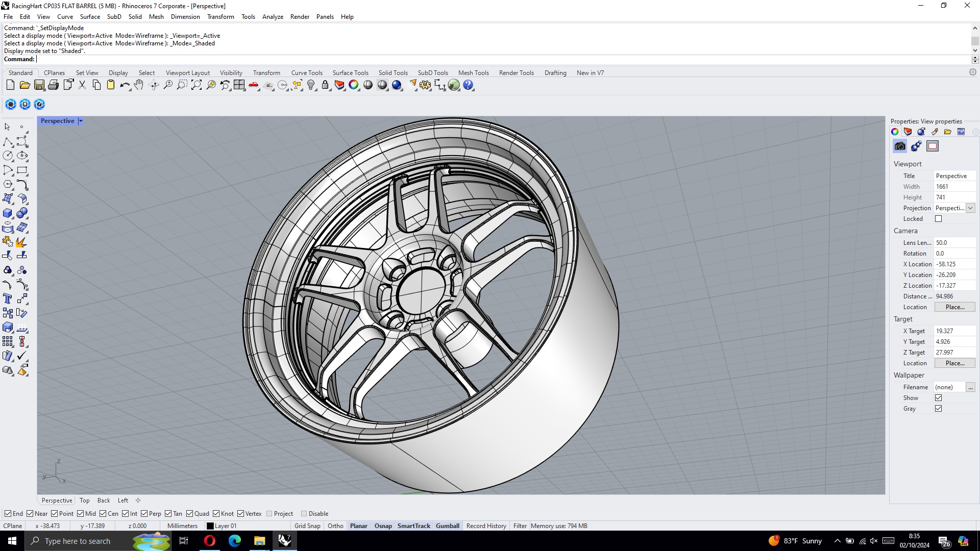Select the Pan hand tool
The width and height of the screenshot is (980, 551).
click(139, 85)
